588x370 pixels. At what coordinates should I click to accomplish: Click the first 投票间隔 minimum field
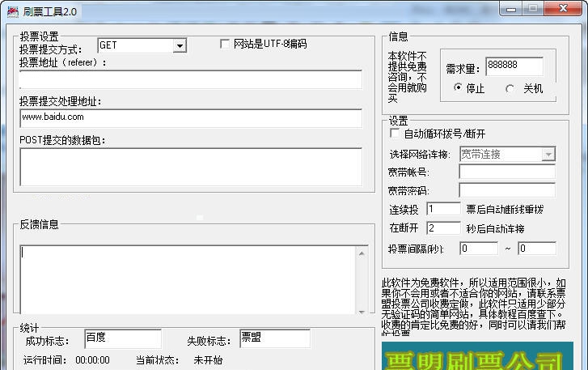point(479,249)
